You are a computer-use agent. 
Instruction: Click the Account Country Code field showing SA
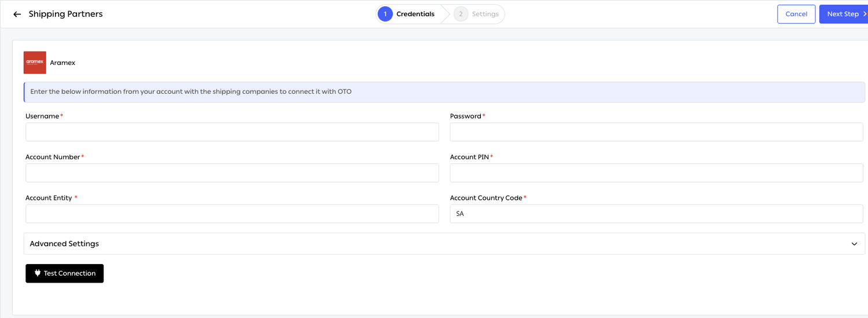[x=656, y=214]
